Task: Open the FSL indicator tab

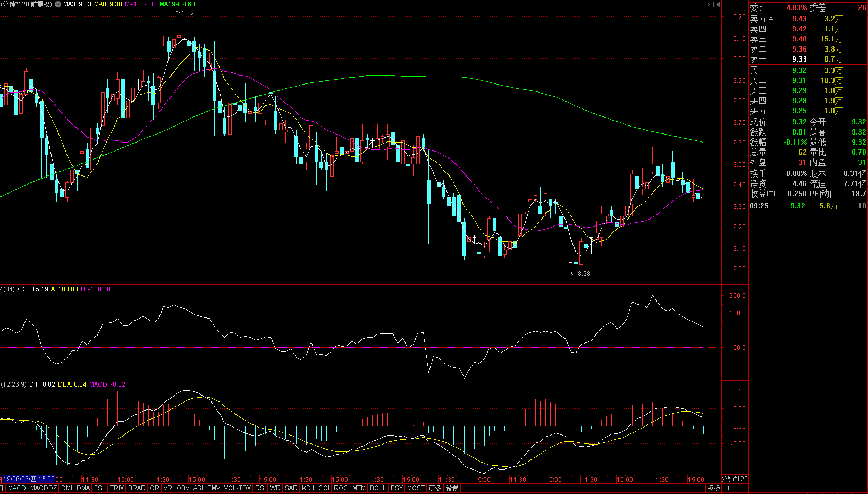Action: coord(100,488)
